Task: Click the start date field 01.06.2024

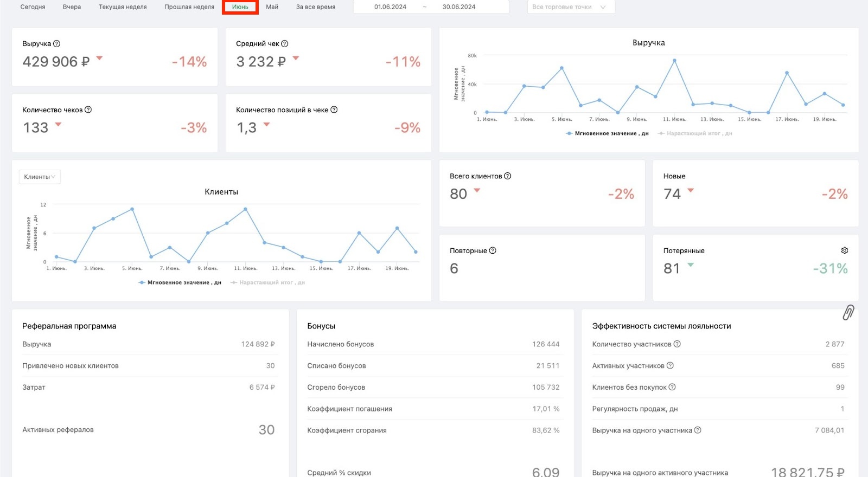Action: coord(391,7)
